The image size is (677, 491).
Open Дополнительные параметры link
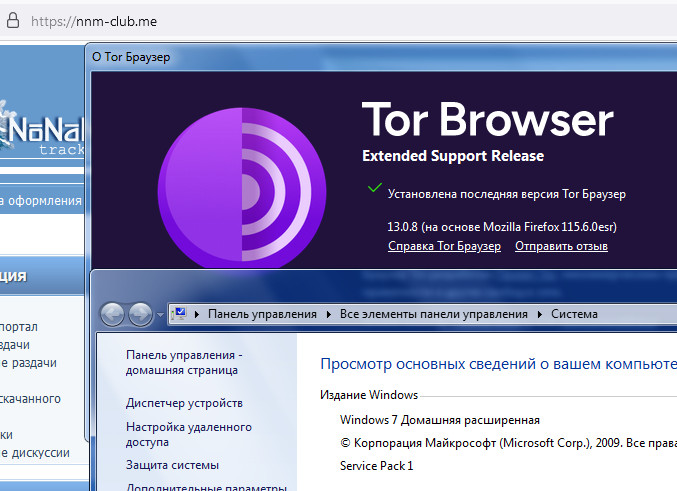206,487
